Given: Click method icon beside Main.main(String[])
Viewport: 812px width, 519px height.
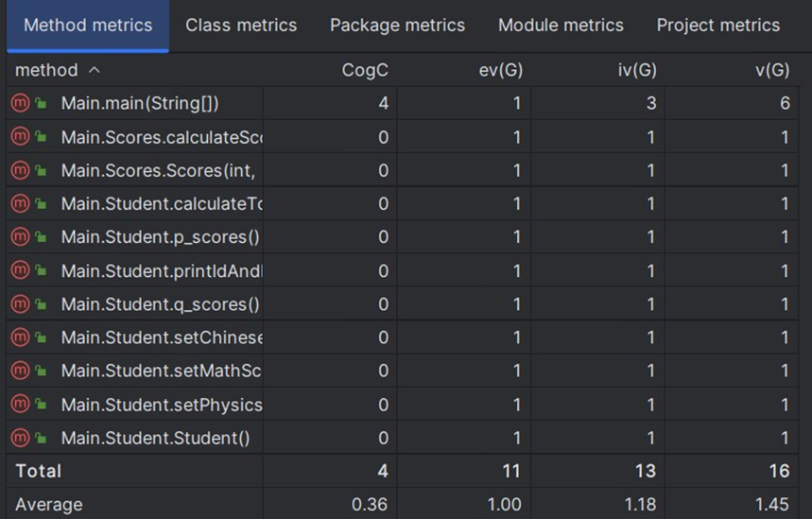Looking at the screenshot, I should click(x=19, y=104).
